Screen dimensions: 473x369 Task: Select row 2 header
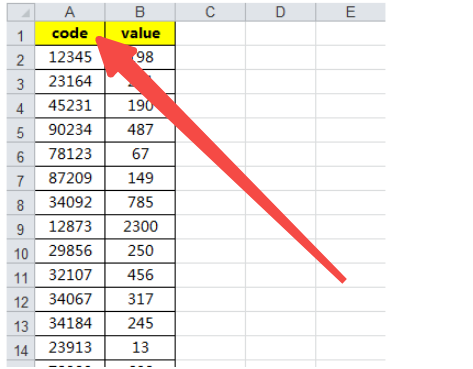(21, 58)
